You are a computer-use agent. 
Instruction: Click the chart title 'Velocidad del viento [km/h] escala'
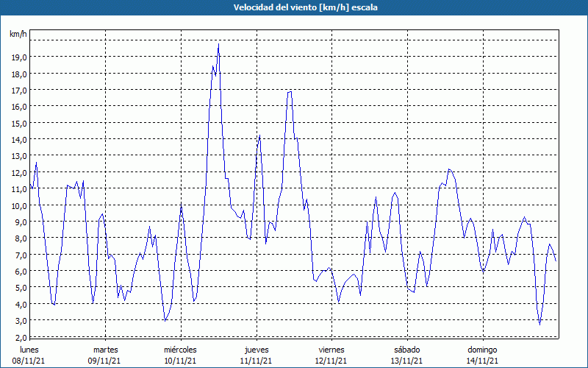tap(305, 7)
